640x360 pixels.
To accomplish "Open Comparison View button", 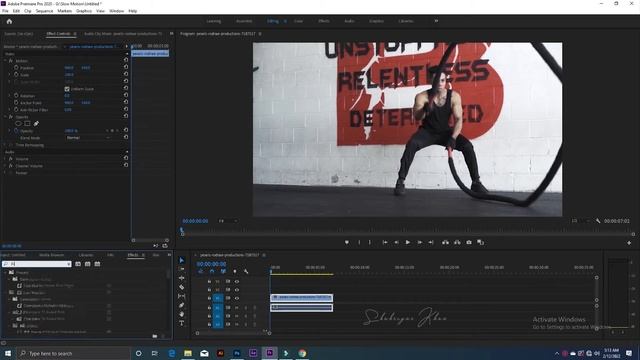I will (x=480, y=242).
